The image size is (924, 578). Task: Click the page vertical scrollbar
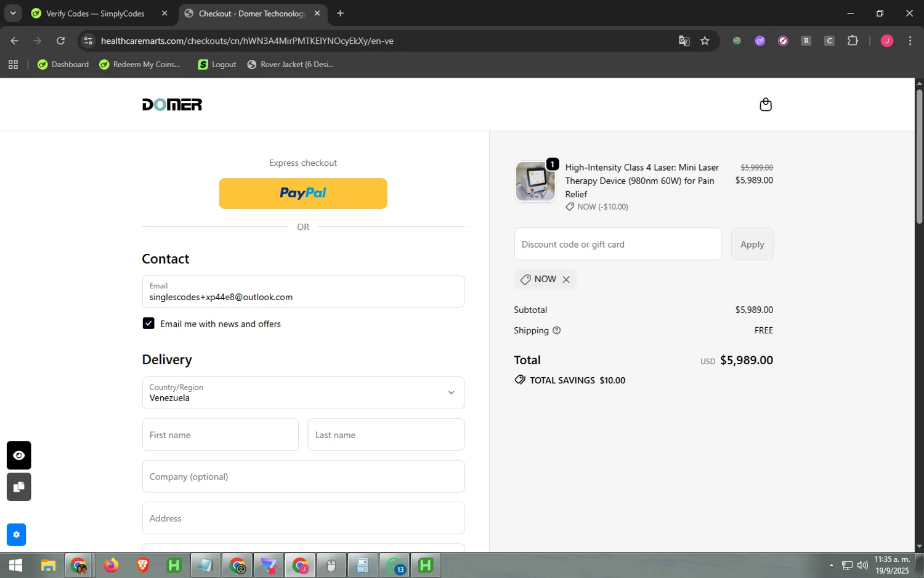(x=919, y=157)
